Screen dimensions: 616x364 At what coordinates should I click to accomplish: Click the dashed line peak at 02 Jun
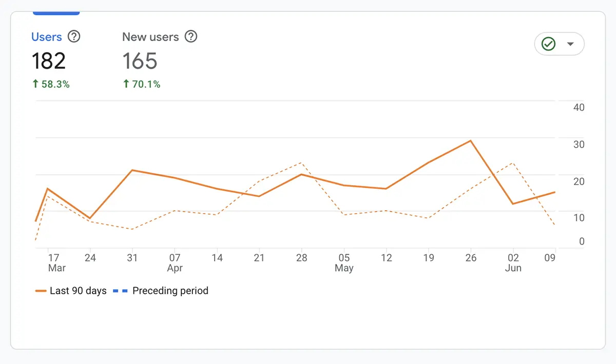click(x=512, y=163)
